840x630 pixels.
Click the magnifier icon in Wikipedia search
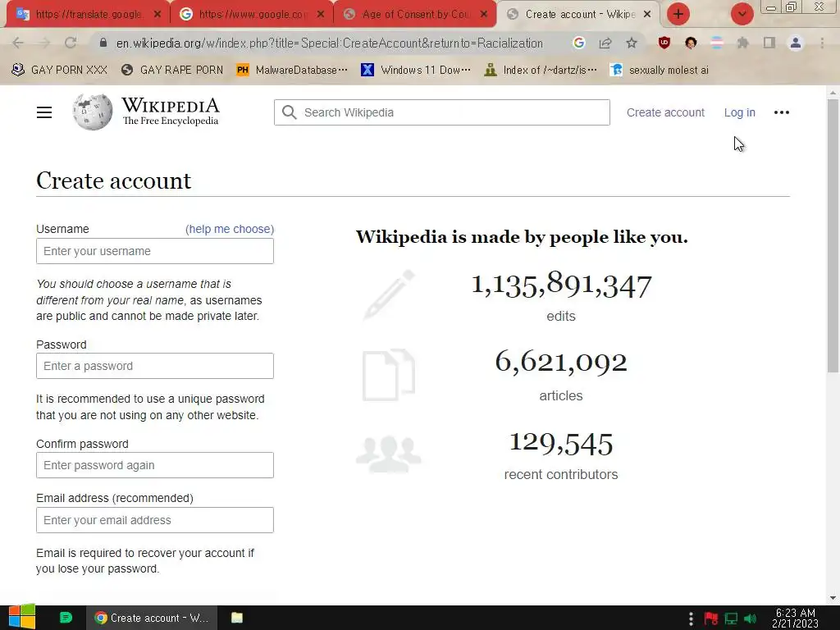pyautogui.click(x=290, y=112)
